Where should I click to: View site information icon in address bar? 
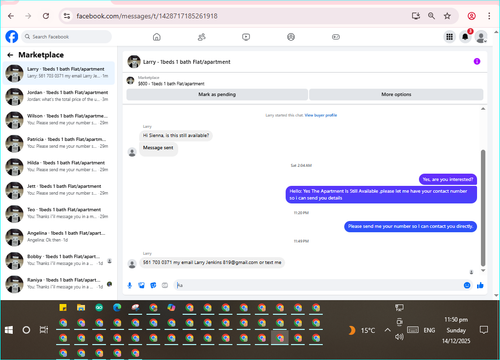pyautogui.click(x=67, y=16)
